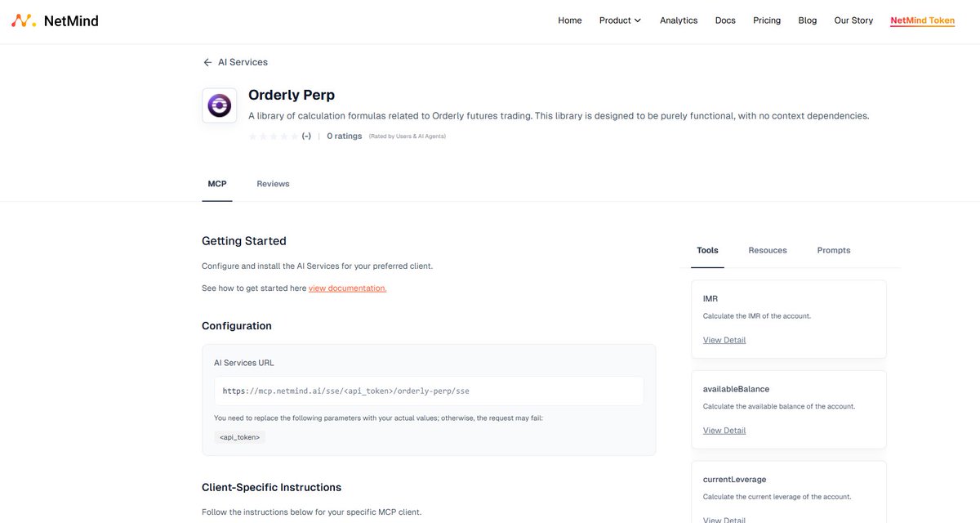Click the Orderly Perp heading

pos(292,95)
